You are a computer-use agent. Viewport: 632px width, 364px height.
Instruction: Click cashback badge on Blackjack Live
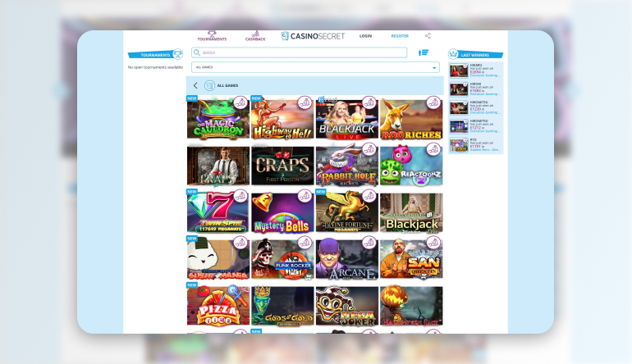pyautogui.click(x=369, y=102)
